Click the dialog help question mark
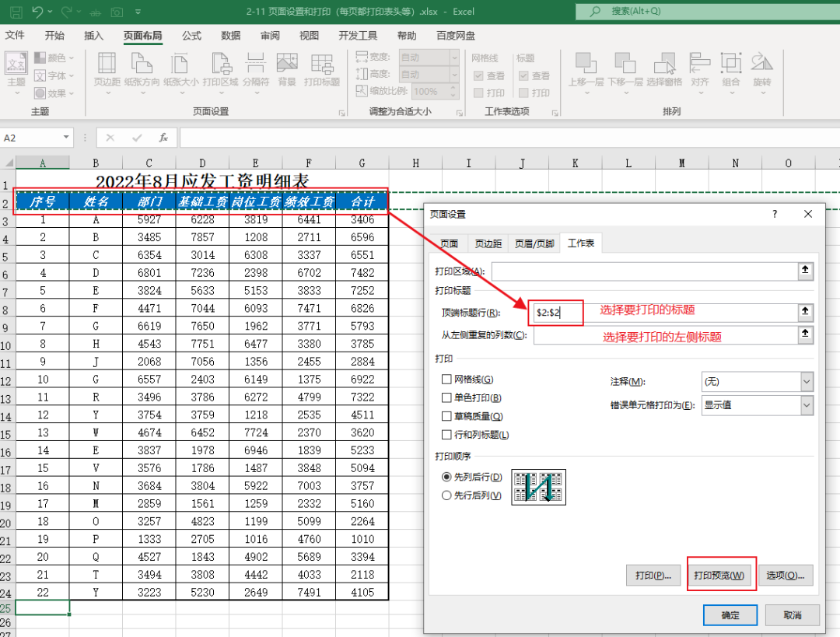 pyautogui.click(x=775, y=215)
